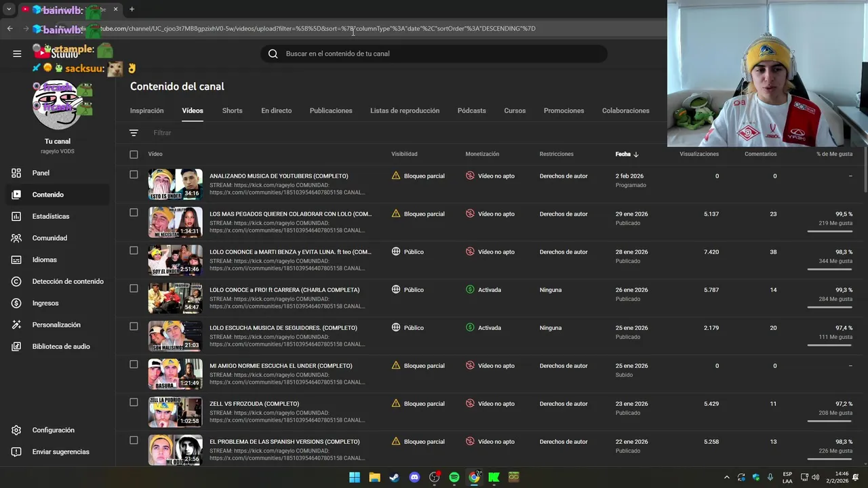Click Visualizaciones column header
The image size is (868, 488).
pyautogui.click(x=699, y=155)
